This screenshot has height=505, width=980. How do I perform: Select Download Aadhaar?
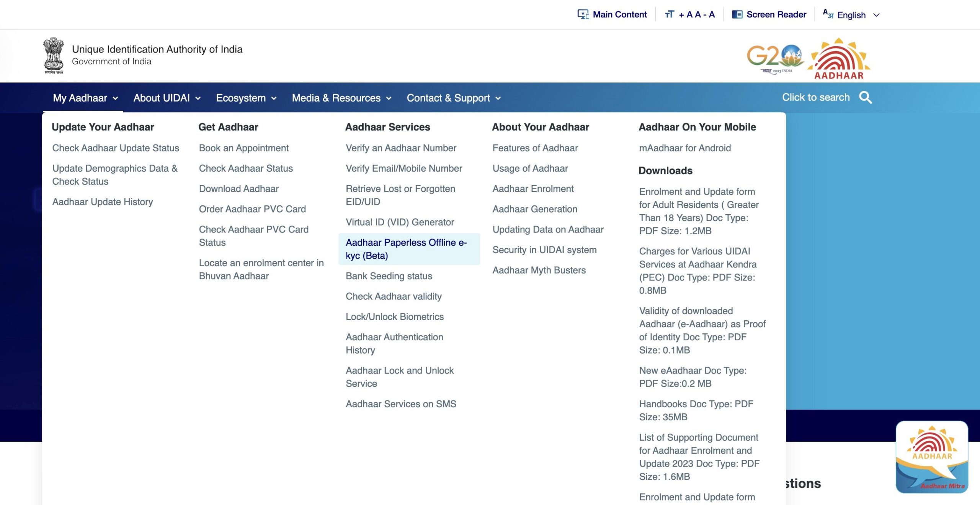239,189
